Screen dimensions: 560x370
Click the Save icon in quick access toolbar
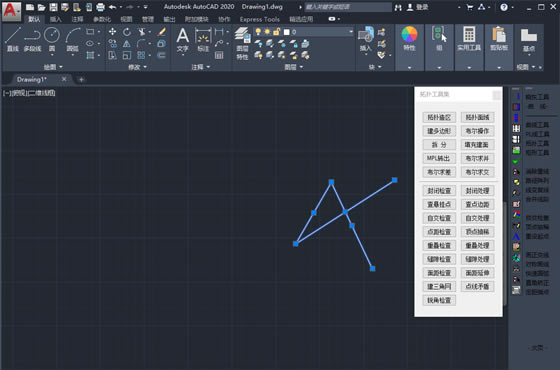53,7
